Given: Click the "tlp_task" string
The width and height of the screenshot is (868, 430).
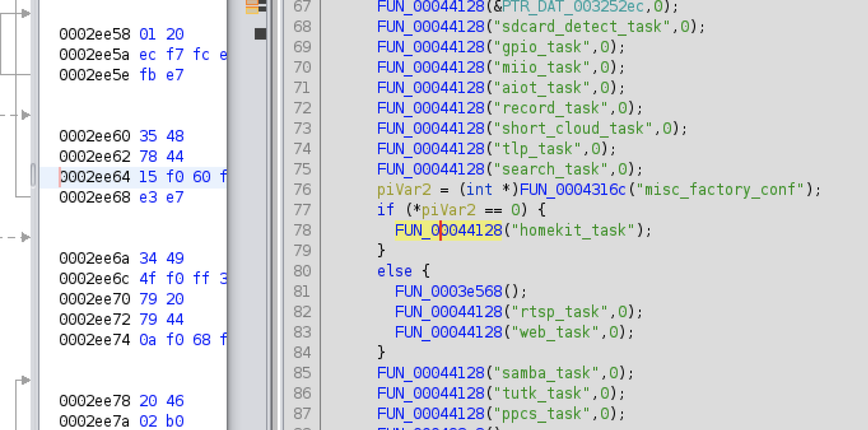Looking at the screenshot, I should point(537,149).
